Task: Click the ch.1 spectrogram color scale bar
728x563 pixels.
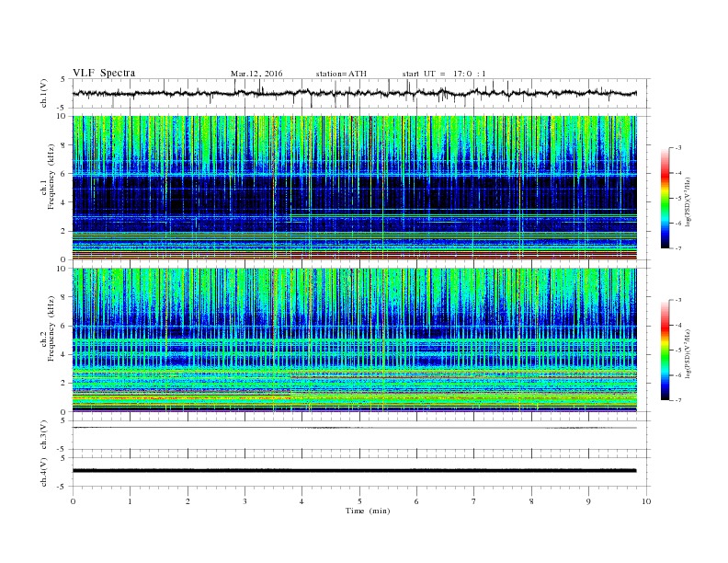Action: click(x=665, y=198)
